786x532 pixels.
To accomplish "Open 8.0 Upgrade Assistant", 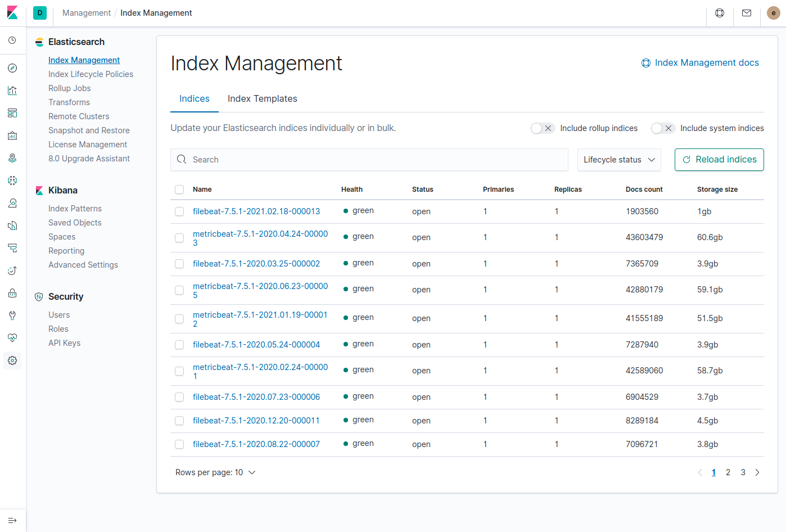I will pyautogui.click(x=89, y=159).
